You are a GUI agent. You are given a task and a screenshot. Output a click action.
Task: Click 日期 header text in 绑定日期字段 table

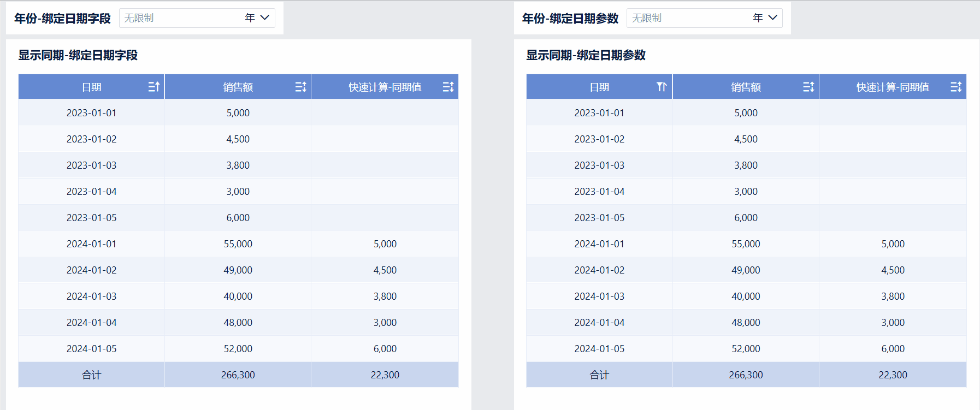coord(92,87)
